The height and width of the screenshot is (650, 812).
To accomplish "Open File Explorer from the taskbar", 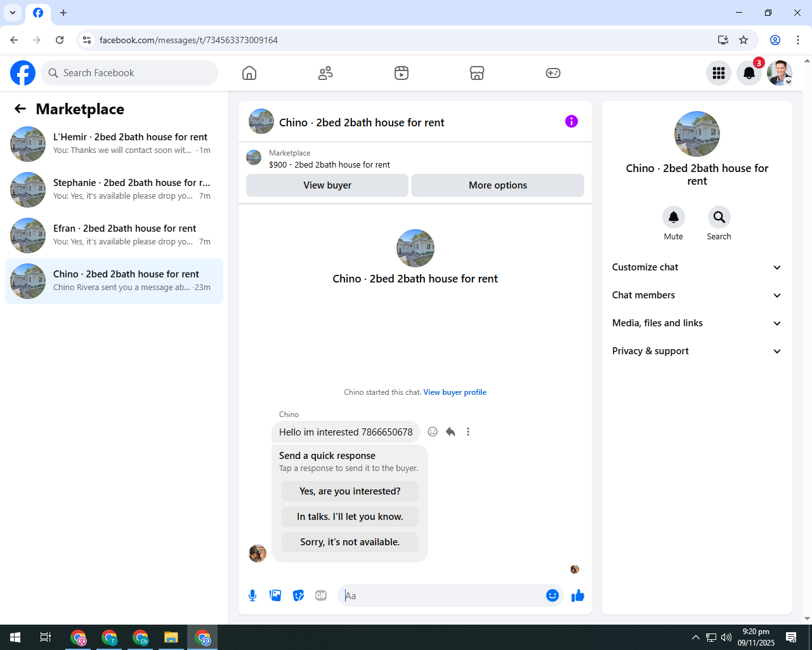I will 171,637.
